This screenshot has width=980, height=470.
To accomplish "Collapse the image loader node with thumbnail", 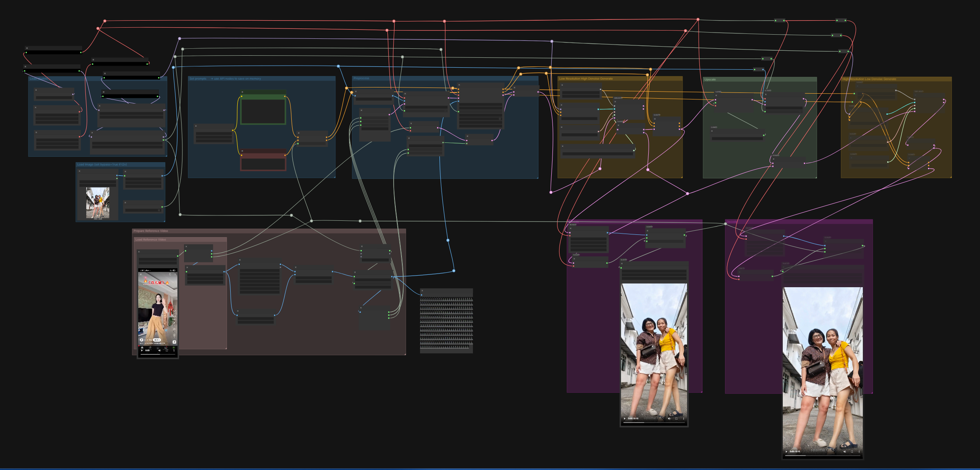I will pos(80,171).
